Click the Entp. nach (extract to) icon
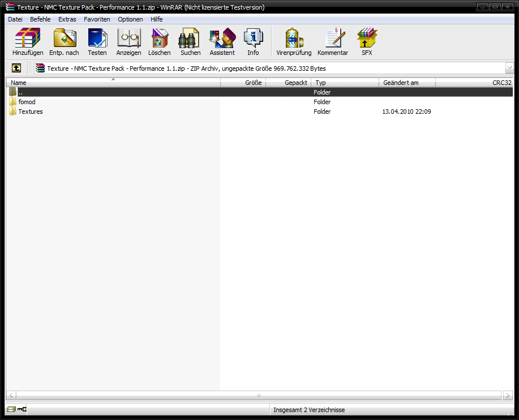This screenshot has height=420, width=519. (65, 38)
